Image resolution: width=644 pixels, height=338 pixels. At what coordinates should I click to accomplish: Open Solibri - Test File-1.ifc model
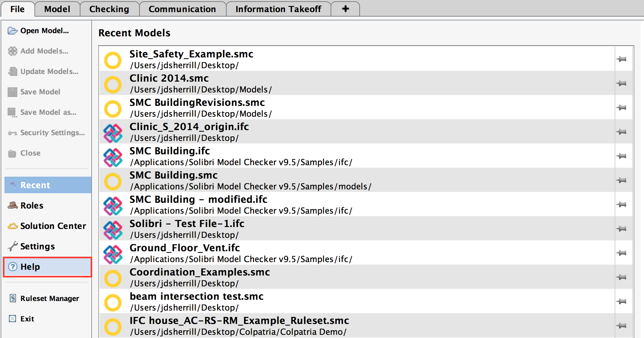coord(357,229)
